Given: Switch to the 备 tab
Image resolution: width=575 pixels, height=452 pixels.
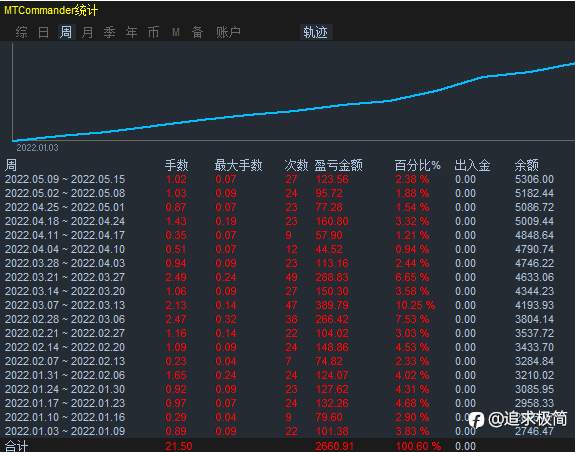Looking at the screenshot, I should point(198,32).
